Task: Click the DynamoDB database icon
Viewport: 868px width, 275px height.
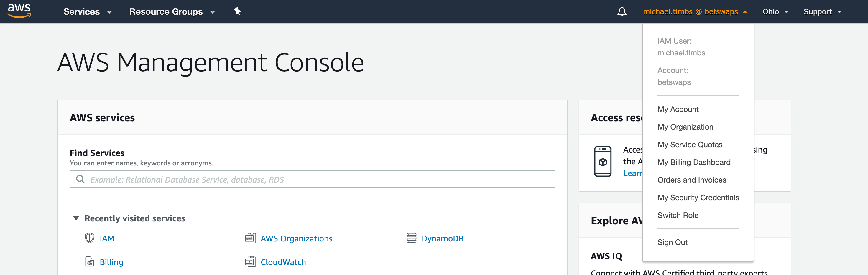Action: click(411, 238)
